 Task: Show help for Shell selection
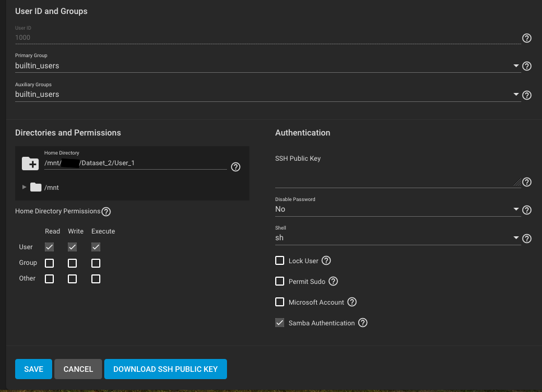526,239
